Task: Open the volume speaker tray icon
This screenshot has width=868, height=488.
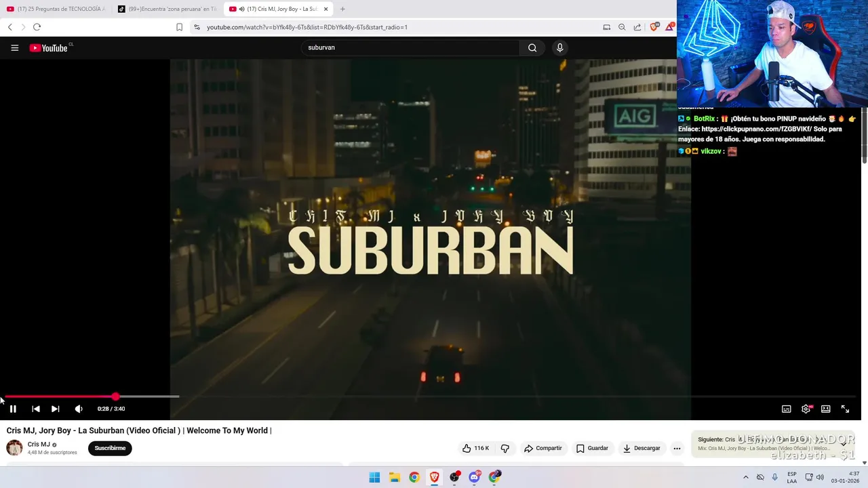Action: [x=820, y=477]
